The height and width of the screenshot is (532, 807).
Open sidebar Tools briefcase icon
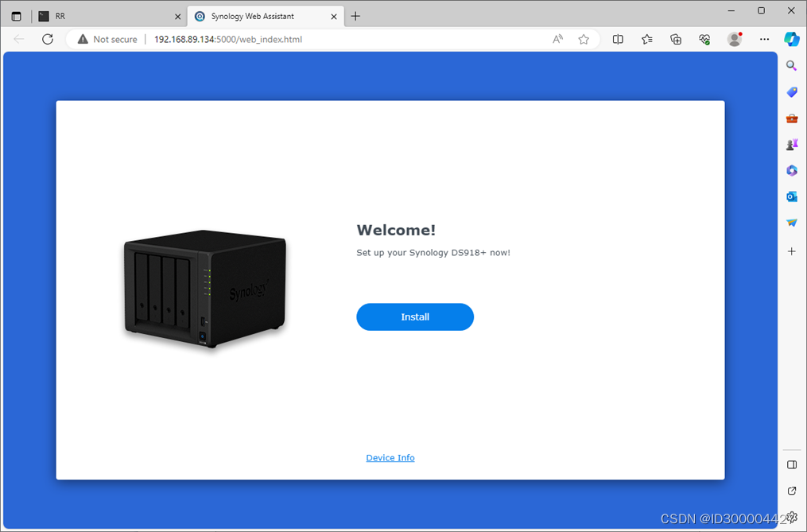point(792,119)
